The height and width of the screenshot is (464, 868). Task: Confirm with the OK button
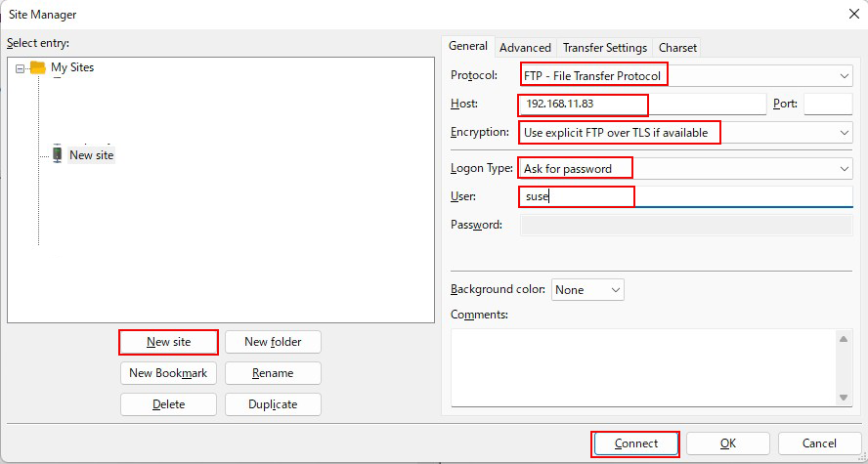(x=728, y=443)
